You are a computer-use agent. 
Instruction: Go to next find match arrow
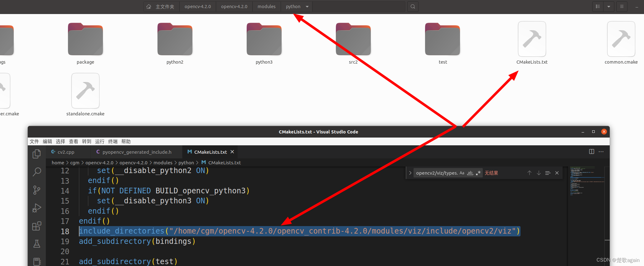click(539, 173)
